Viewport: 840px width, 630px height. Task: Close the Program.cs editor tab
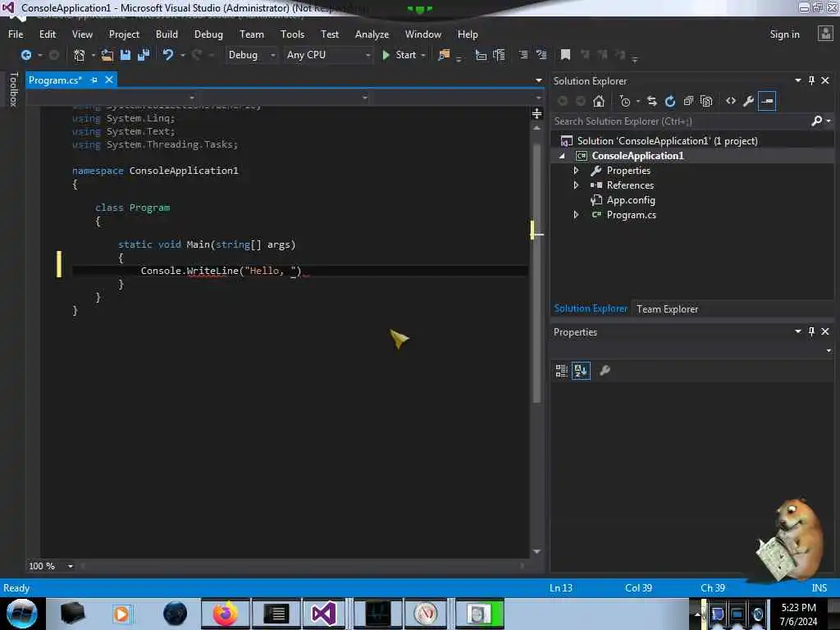point(109,80)
